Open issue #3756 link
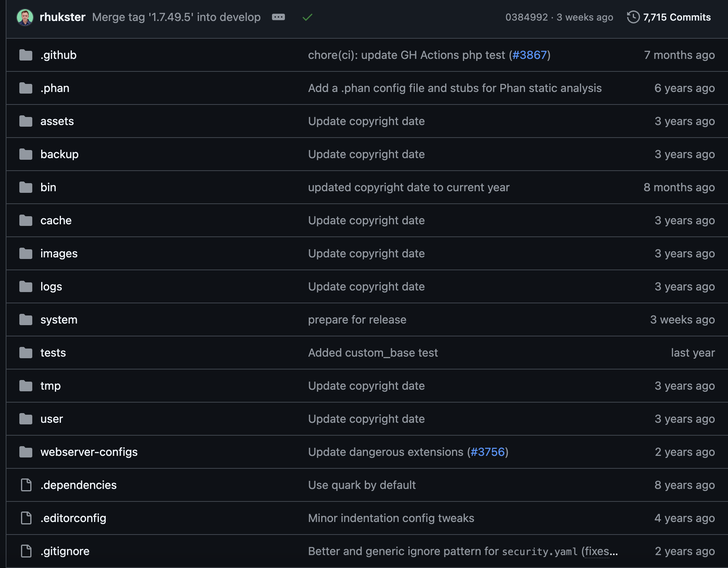The image size is (728, 568). click(487, 452)
